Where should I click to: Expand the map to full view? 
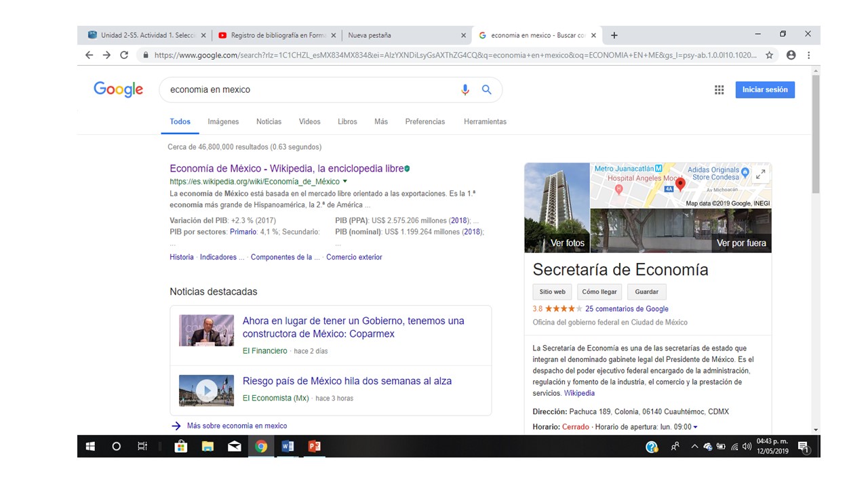tap(760, 174)
